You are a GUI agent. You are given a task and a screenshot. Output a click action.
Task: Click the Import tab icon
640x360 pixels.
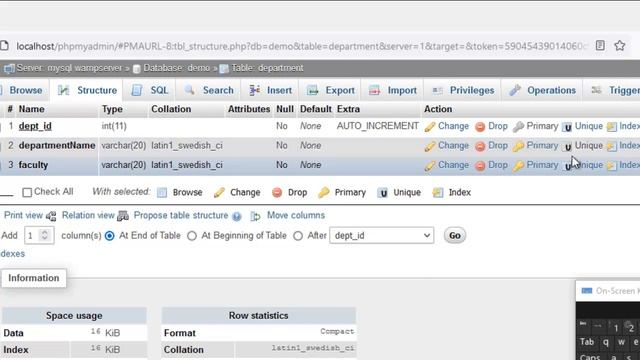(x=375, y=90)
